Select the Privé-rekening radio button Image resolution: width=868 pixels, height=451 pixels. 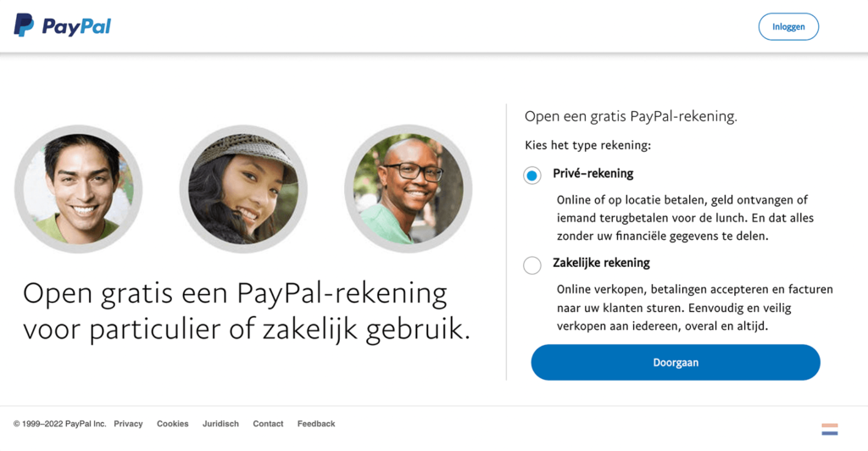coord(532,175)
